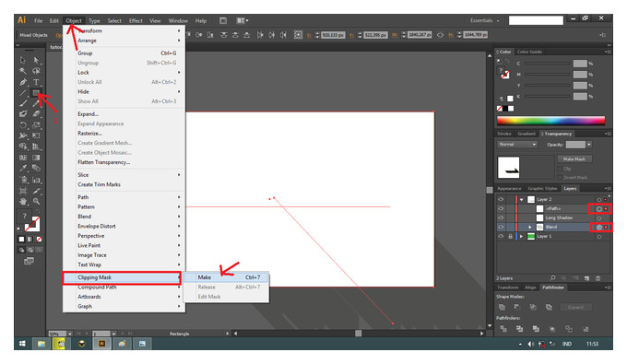Tick the Clip checkbox in Transparency panel

(x=560, y=169)
